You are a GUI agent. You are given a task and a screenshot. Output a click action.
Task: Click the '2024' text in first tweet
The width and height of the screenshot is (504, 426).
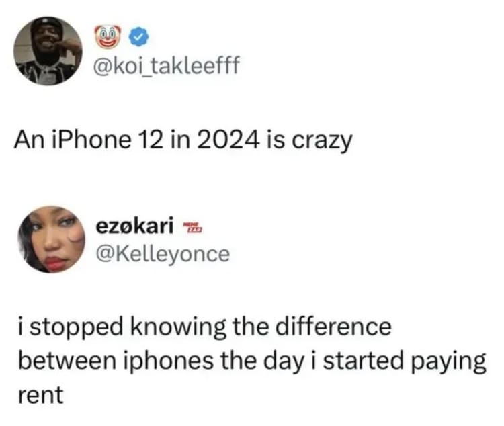(228, 140)
